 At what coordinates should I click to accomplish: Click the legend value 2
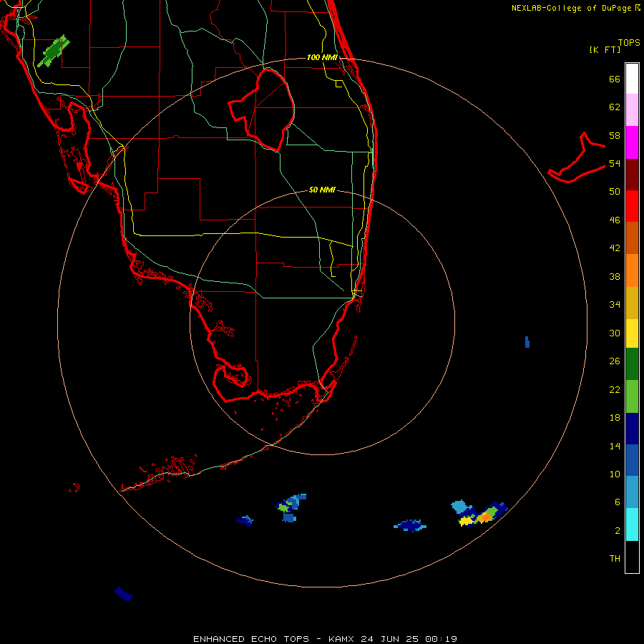pos(617,531)
